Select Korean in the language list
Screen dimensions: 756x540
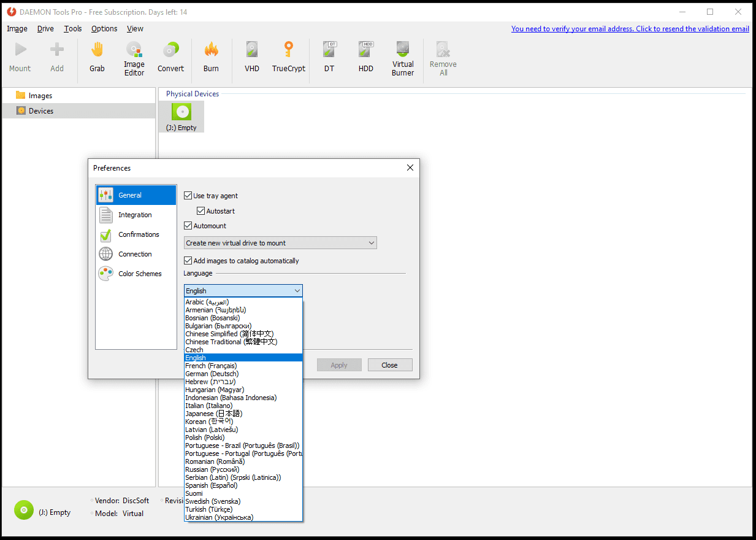pos(243,422)
